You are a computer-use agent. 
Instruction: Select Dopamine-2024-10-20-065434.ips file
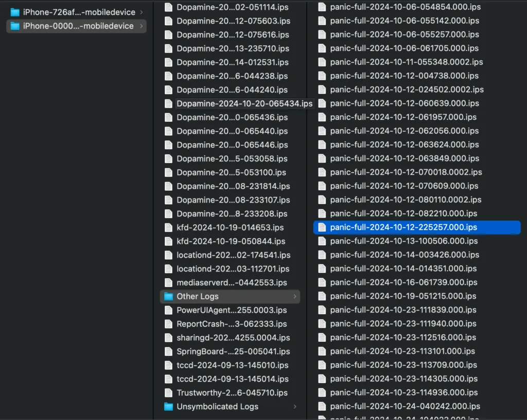click(244, 103)
